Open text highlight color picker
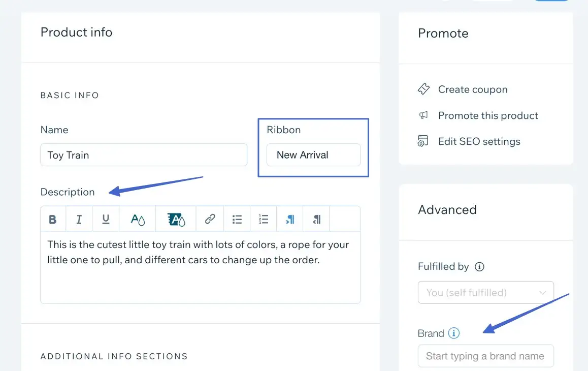 176,220
